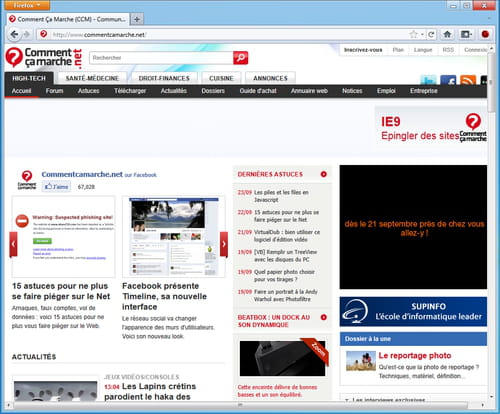The image size is (500, 414).
Task: Open the Annuaire web menu item
Action: click(309, 91)
